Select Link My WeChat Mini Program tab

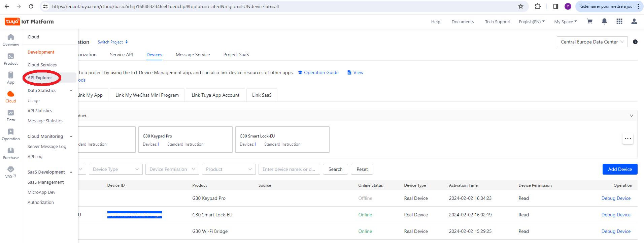(x=147, y=95)
